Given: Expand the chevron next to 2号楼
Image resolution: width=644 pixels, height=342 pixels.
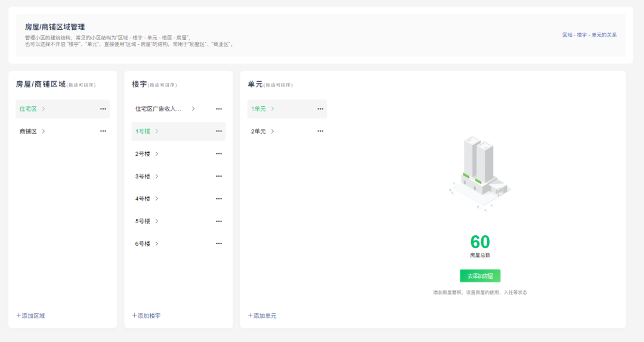Looking at the screenshot, I should (157, 154).
